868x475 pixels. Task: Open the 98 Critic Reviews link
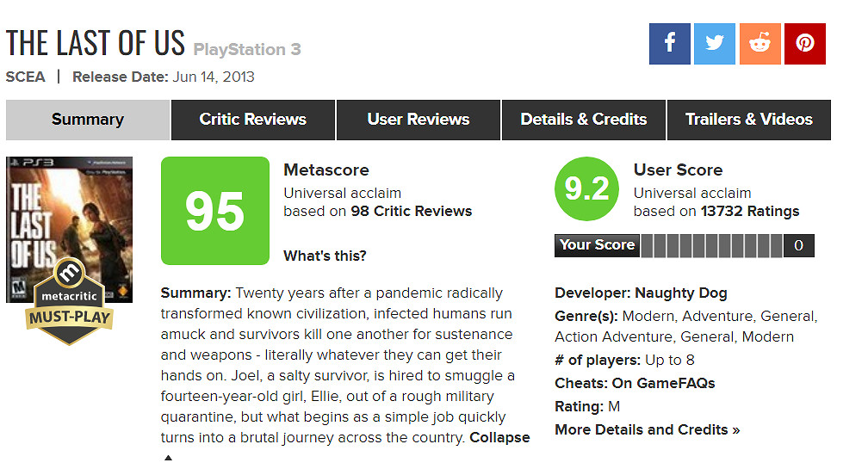click(x=412, y=211)
